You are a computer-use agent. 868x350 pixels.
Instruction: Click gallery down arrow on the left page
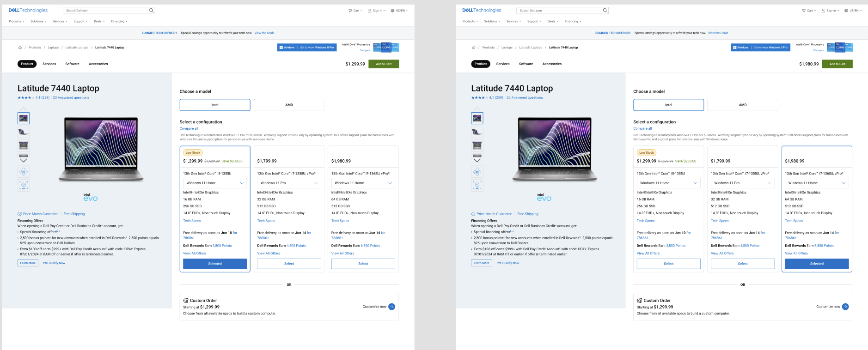[x=24, y=160]
